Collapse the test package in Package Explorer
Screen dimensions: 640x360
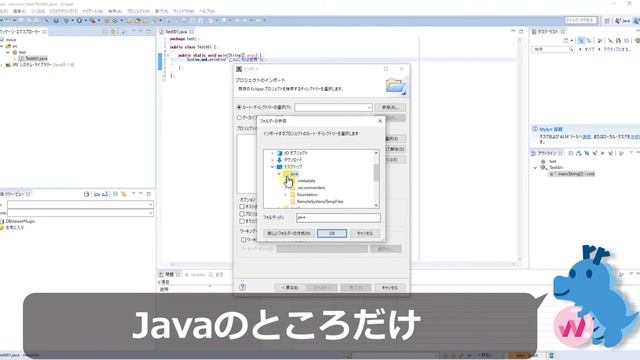(x=8, y=52)
